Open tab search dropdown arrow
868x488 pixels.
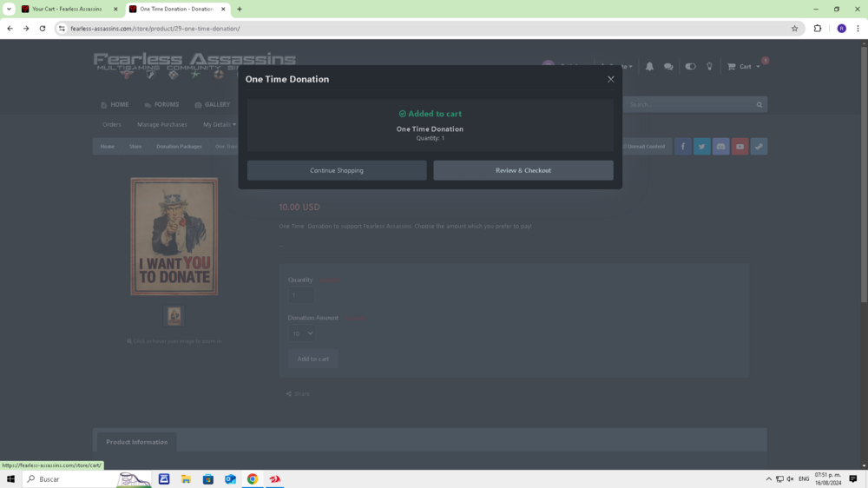pyautogui.click(x=9, y=9)
